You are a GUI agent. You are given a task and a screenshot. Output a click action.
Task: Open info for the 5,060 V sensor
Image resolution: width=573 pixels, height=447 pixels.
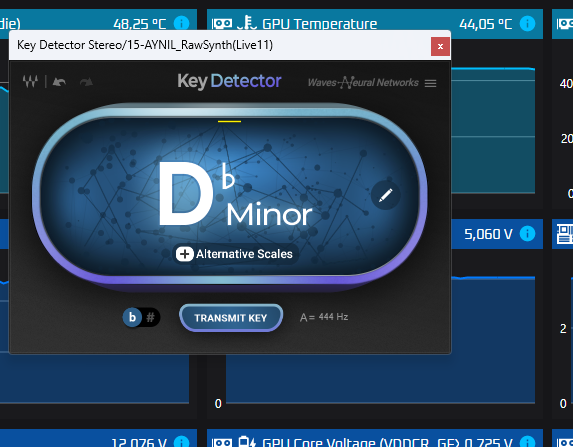[527, 234]
